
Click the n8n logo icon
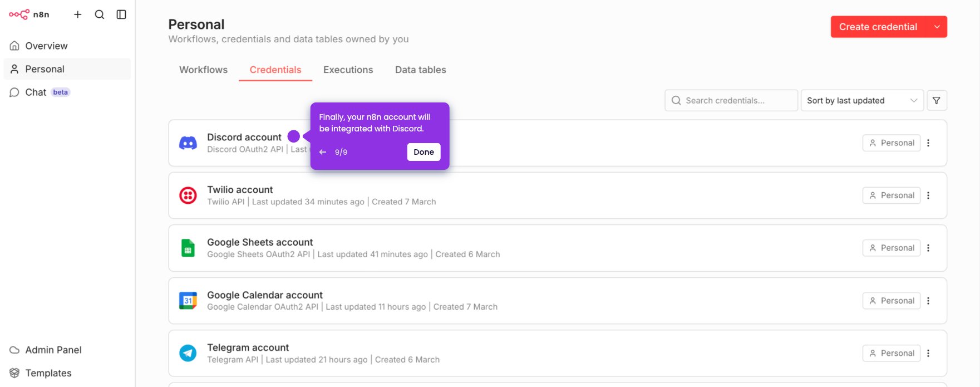pos(19,14)
